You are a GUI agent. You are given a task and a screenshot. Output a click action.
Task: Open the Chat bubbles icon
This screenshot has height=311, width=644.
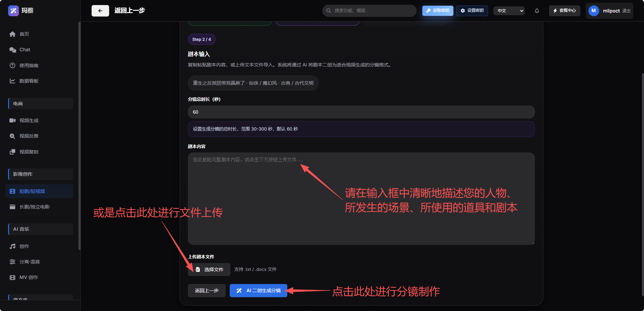(x=12, y=50)
